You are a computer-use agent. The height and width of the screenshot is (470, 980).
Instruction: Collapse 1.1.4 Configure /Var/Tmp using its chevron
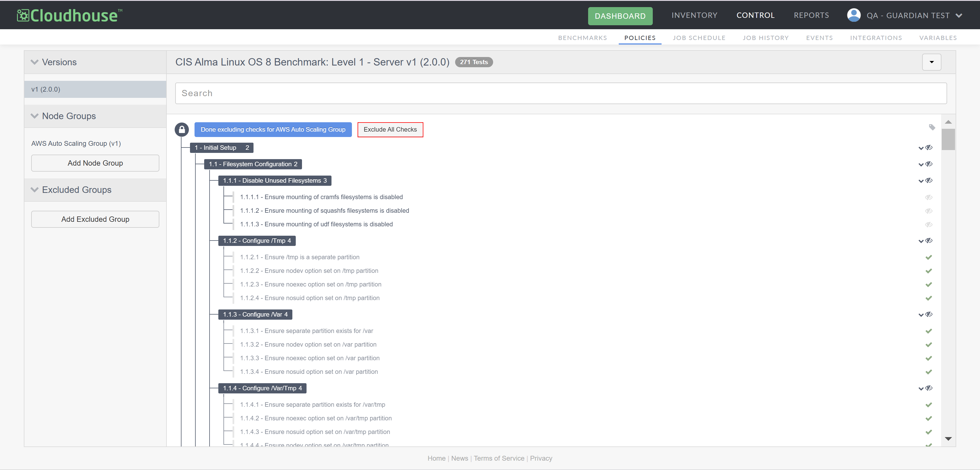coord(921,389)
